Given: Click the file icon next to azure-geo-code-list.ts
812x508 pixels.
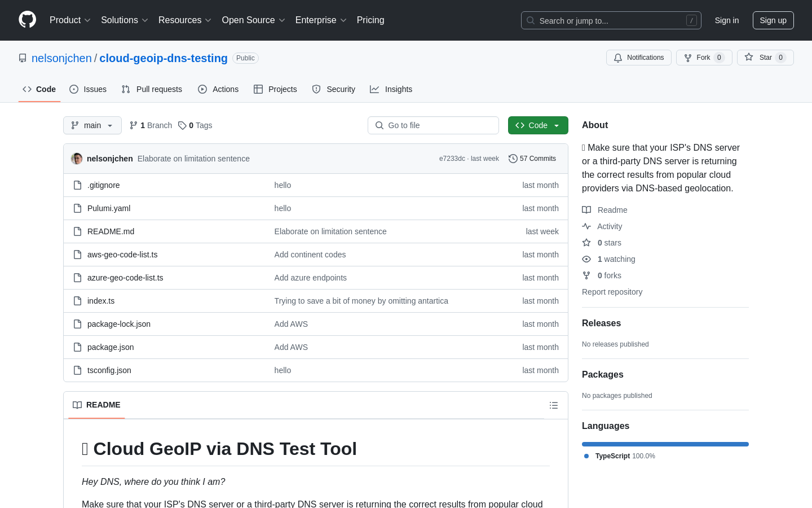Looking at the screenshot, I should click(x=78, y=278).
